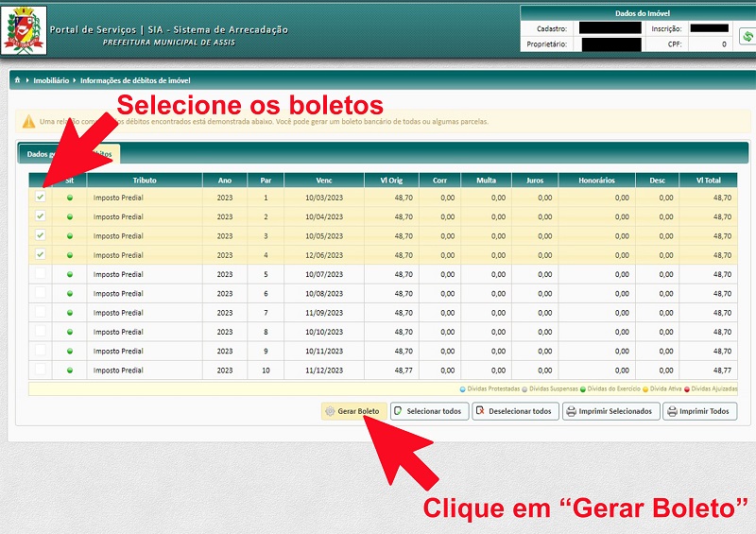Sort table by the Vl Total column header
Screen dimensions: 756x534
(x=708, y=181)
